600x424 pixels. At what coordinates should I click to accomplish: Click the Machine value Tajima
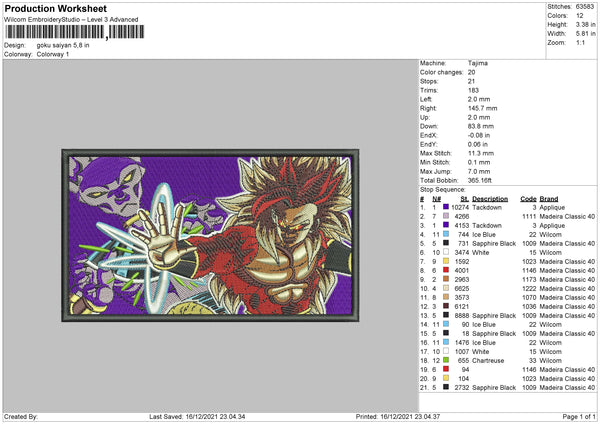(x=478, y=63)
